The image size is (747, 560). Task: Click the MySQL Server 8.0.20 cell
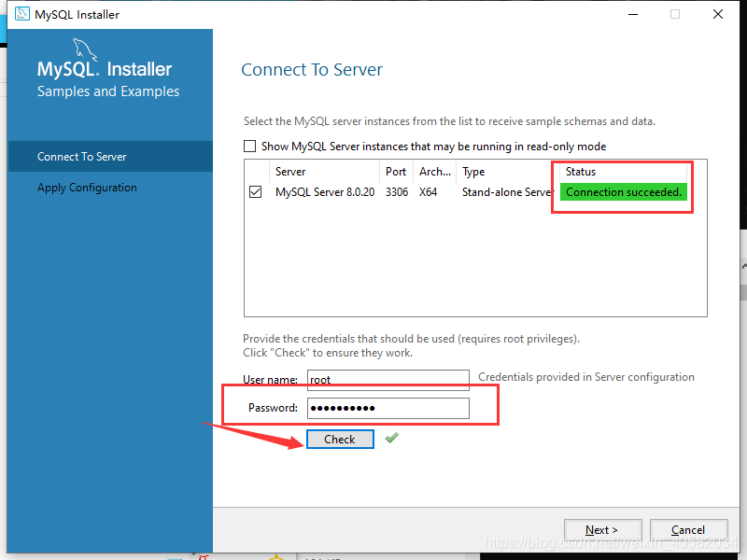(x=325, y=192)
